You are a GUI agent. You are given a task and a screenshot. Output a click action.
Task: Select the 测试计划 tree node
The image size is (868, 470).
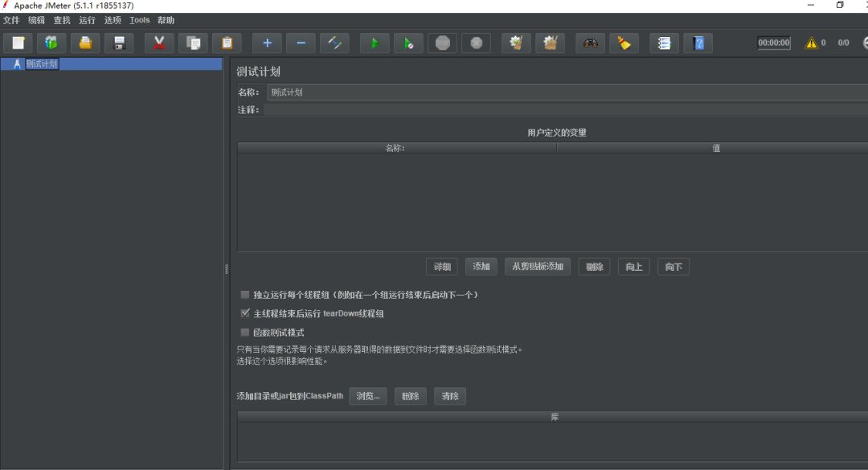[42, 63]
